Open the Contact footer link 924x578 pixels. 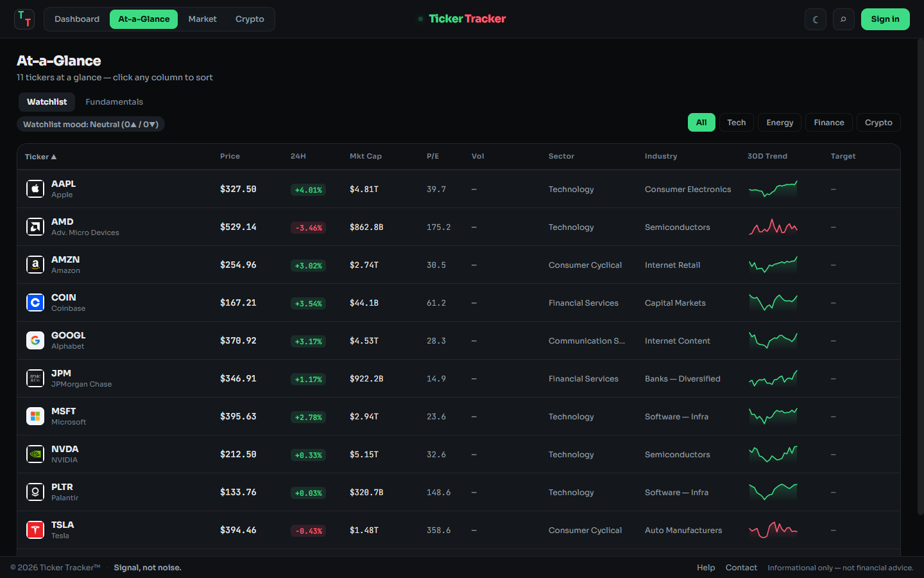click(741, 568)
